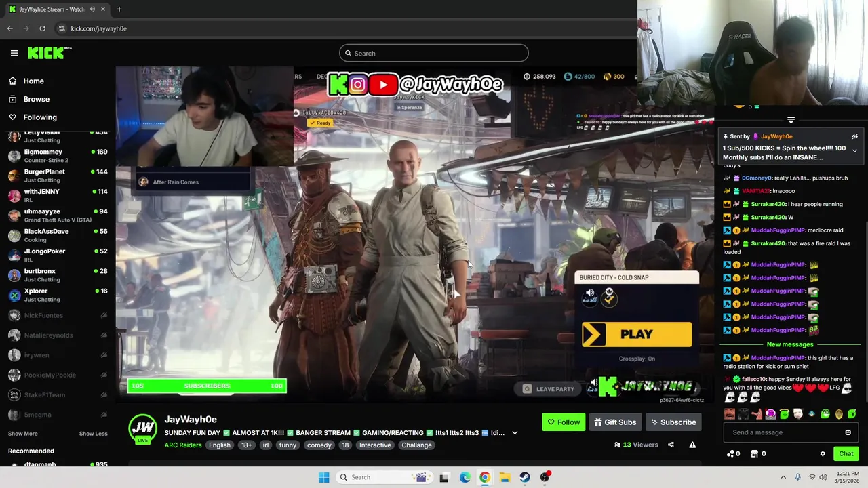Click the green Chat send button
868x488 pixels.
(x=846, y=454)
